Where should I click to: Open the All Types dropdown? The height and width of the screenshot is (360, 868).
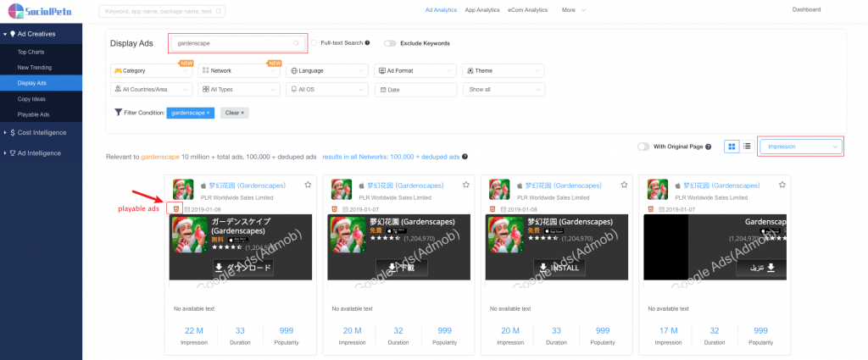pos(239,90)
